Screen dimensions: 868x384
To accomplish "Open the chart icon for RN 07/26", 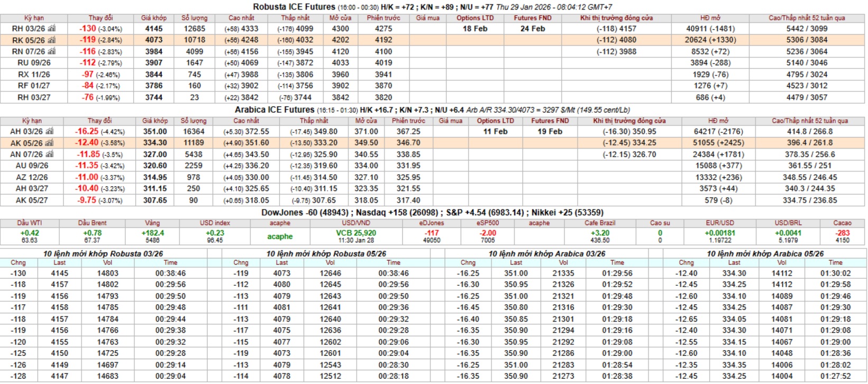I will pyautogui.click(x=51, y=51).
